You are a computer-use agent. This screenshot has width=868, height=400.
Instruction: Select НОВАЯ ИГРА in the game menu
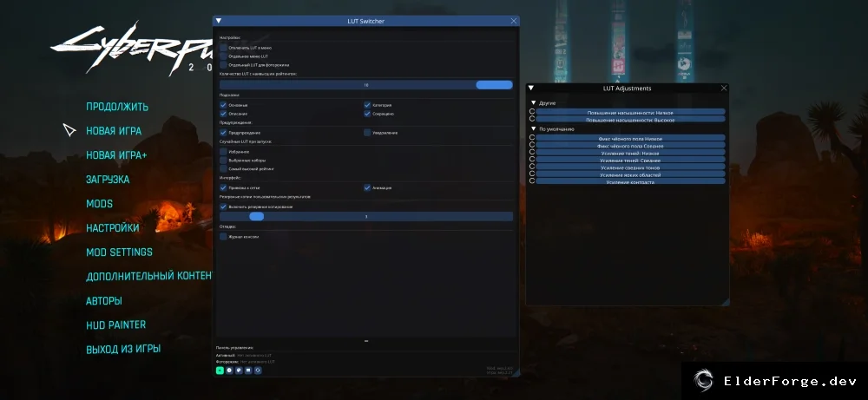(x=114, y=131)
